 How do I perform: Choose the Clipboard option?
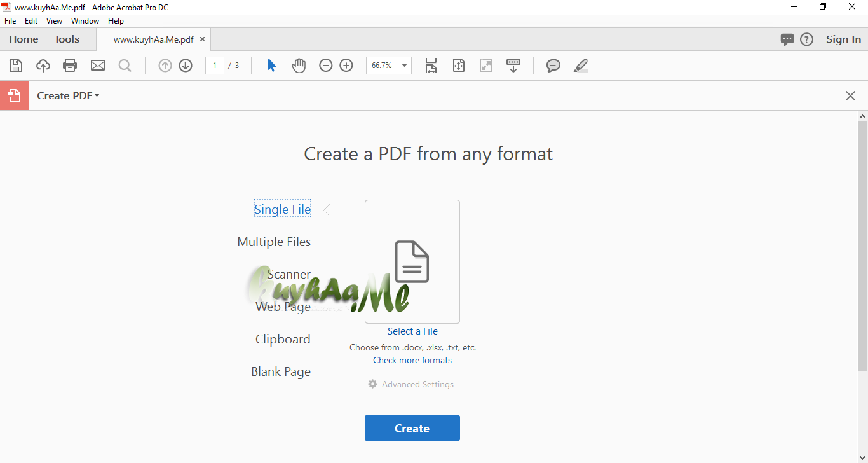283,339
